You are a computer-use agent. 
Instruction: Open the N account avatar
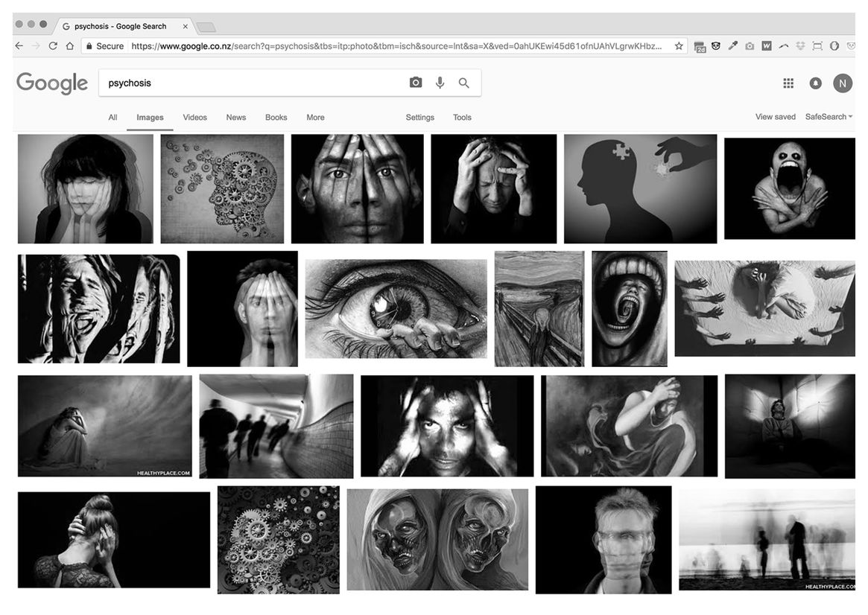pos(843,83)
